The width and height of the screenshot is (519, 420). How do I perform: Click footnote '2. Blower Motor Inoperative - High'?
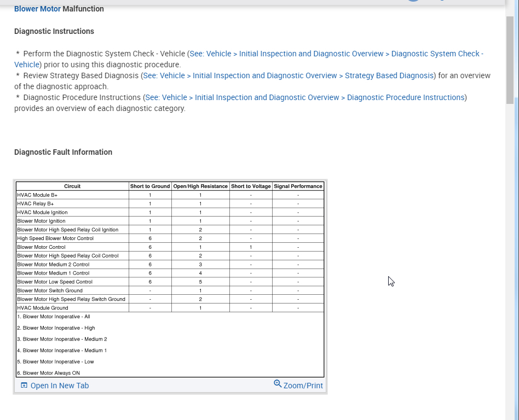56,328
